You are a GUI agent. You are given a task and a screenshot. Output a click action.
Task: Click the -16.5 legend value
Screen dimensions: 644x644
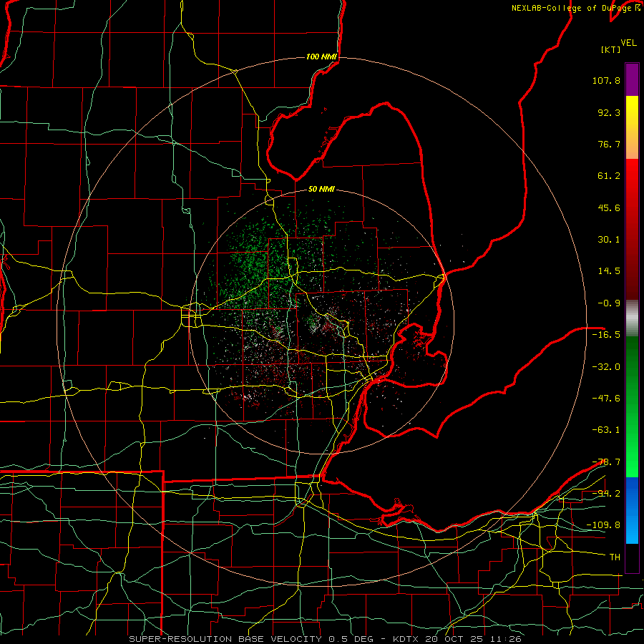[606, 335]
